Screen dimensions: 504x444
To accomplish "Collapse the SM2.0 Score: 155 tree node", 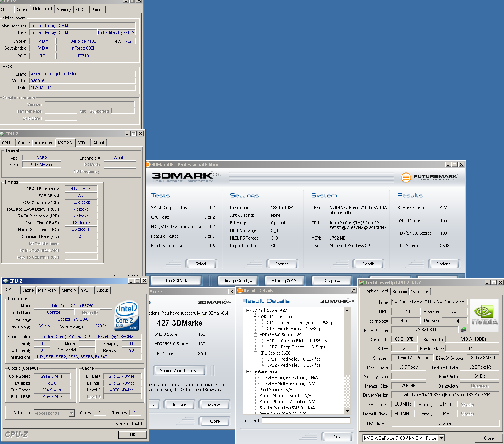I will pos(256,316).
